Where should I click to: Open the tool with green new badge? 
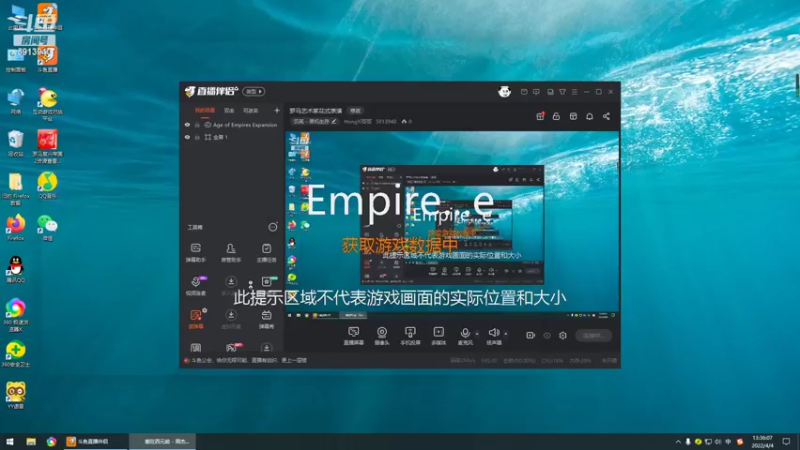pos(267,282)
